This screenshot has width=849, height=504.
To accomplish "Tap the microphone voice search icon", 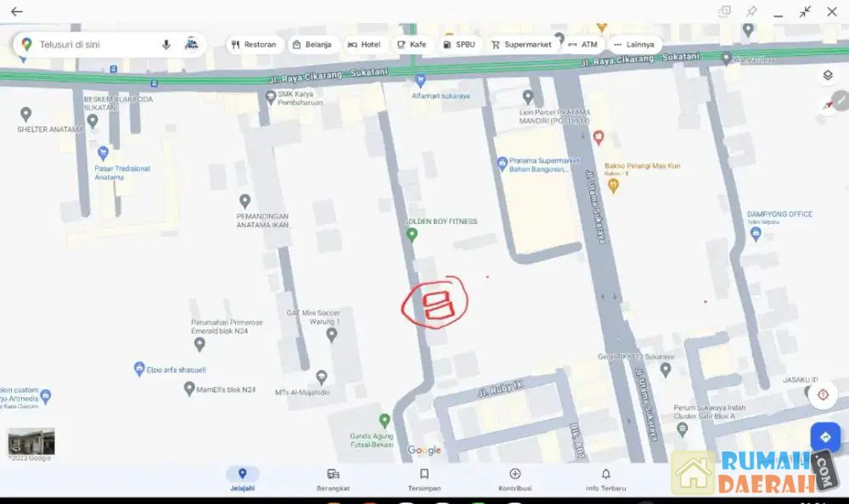I will (x=166, y=44).
